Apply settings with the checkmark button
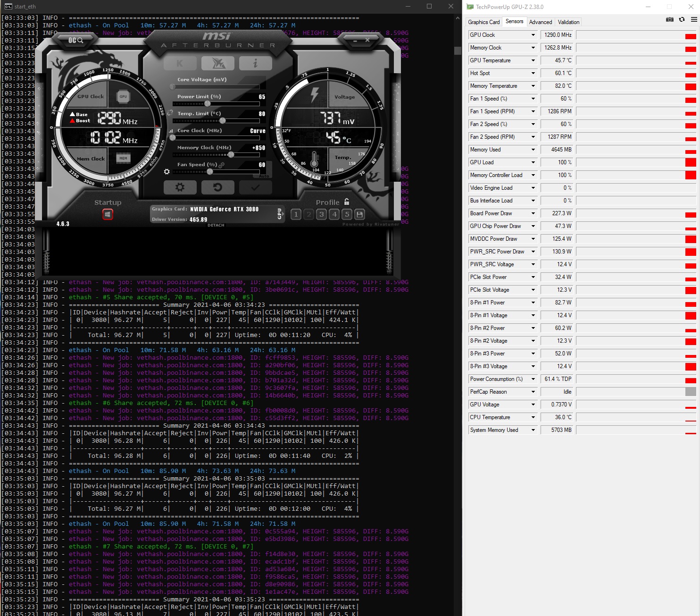This screenshot has height=616, width=700. coord(255,187)
